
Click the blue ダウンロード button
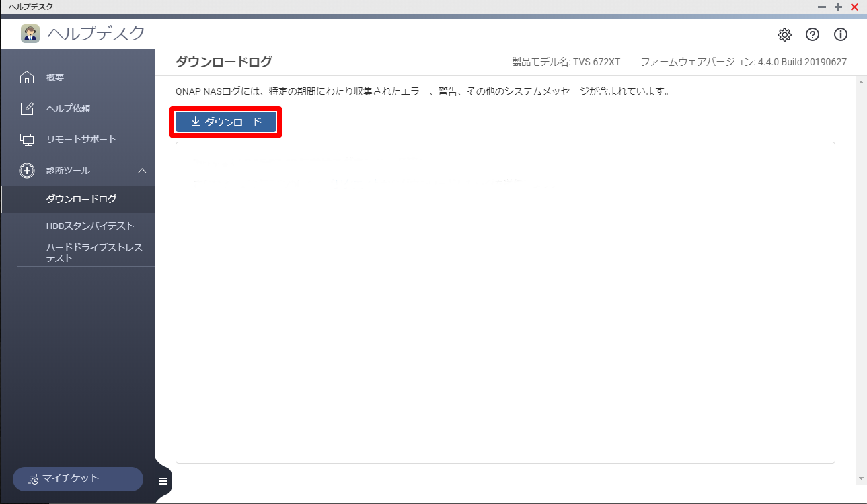coord(226,122)
